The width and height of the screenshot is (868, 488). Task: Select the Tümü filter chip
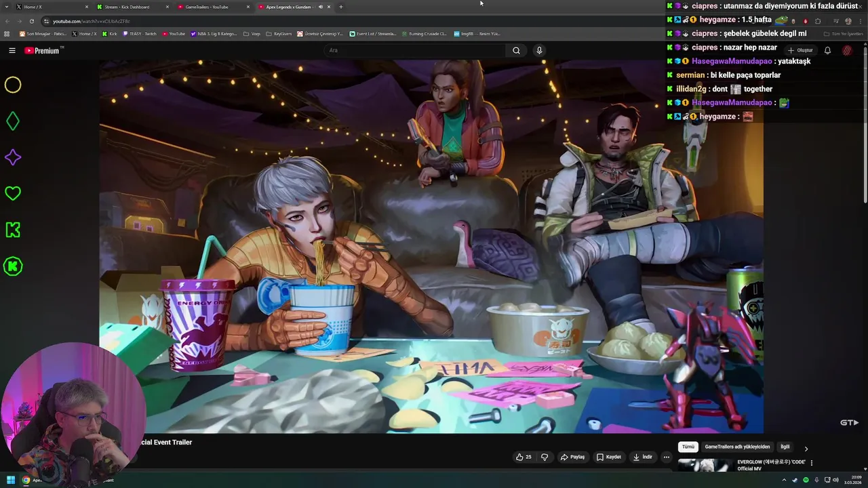[x=688, y=447]
